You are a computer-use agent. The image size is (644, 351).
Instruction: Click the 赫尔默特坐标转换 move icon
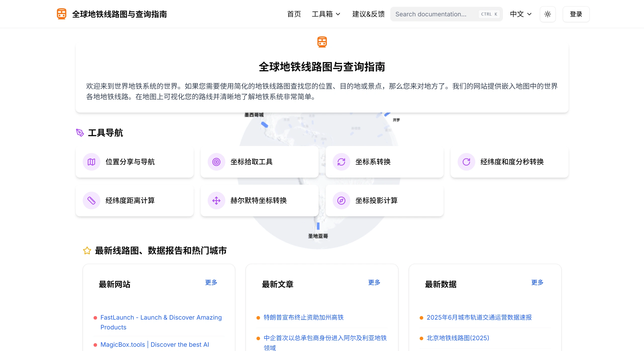click(217, 200)
